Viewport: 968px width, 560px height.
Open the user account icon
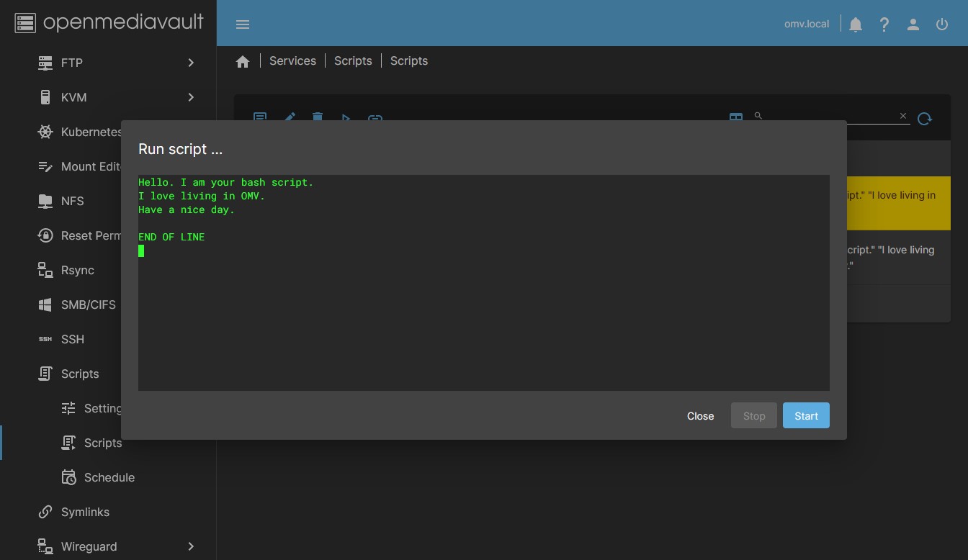(x=913, y=24)
